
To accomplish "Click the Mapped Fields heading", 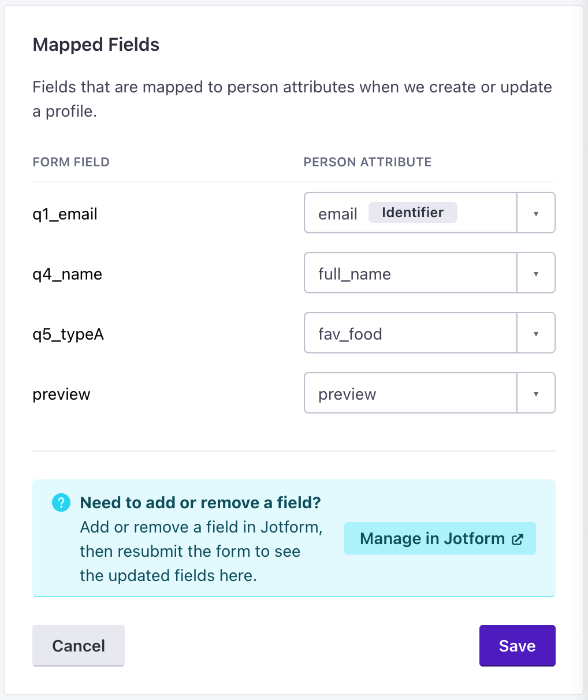I will coord(96,45).
